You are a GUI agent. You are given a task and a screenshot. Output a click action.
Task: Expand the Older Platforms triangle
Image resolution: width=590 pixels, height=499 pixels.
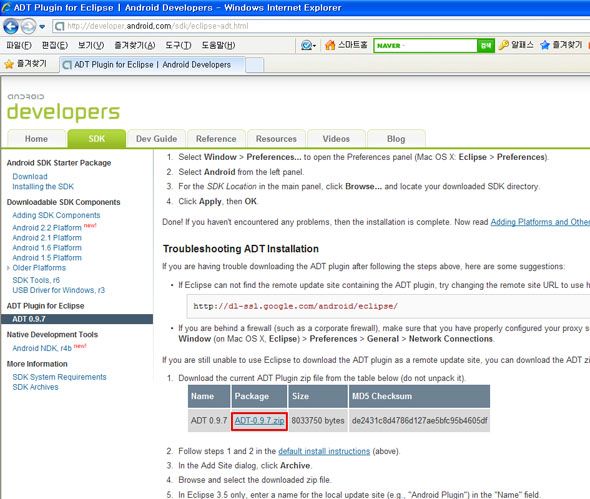8,268
